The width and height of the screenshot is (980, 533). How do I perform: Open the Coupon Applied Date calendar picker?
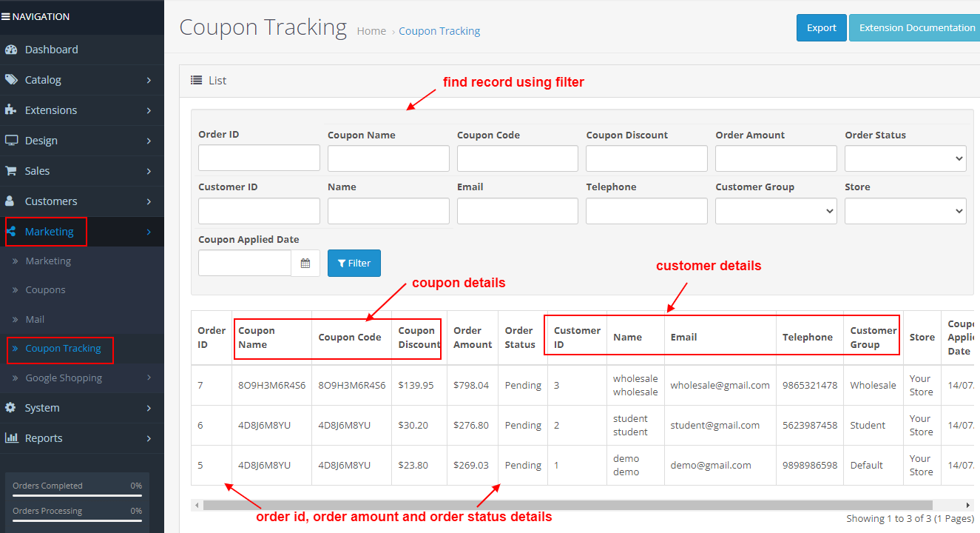[x=305, y=263]
